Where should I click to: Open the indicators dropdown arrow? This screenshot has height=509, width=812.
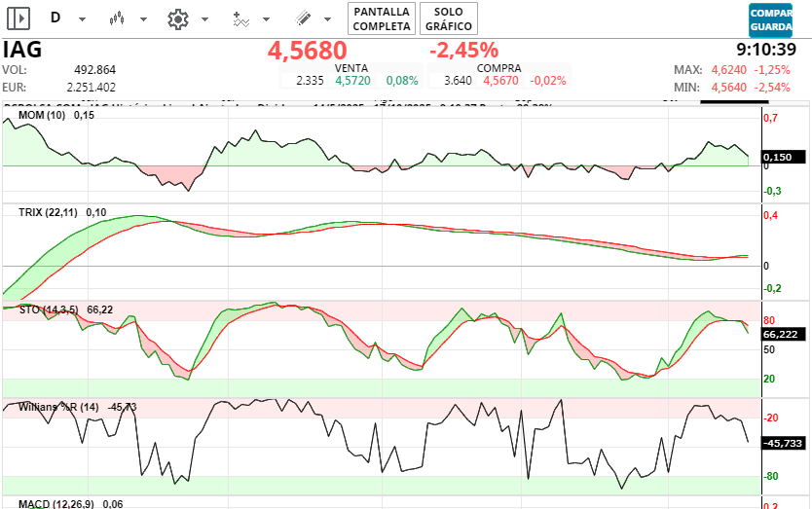[x=266, y=19]
